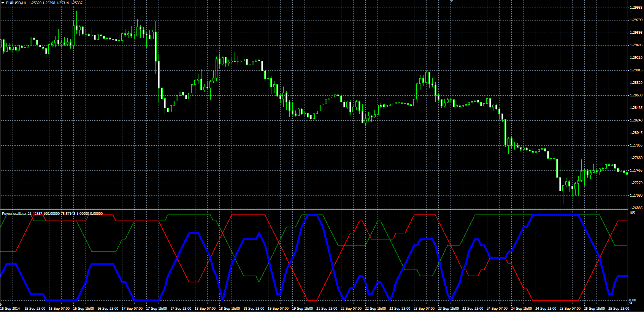
Task: Click the 23 Sep 23:00 time label
Action: point(473,308)
